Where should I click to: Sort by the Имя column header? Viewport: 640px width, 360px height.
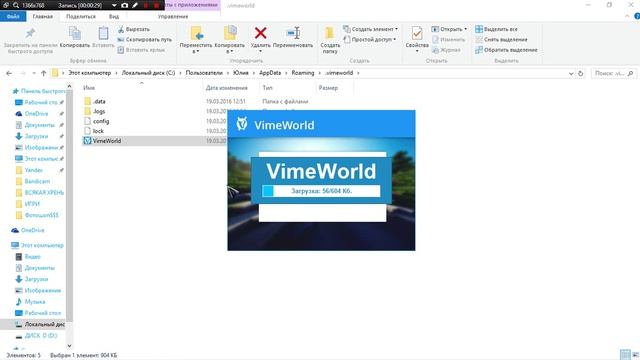[x=89, y=88]
